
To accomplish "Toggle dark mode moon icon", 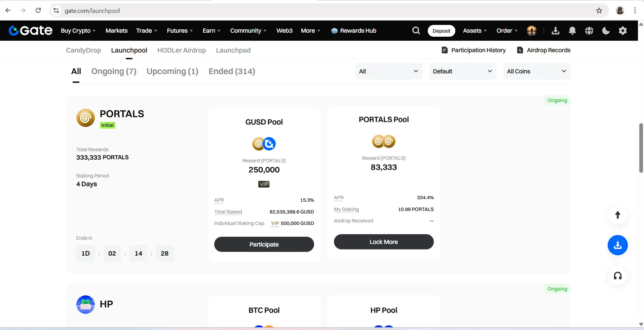I will 606,31.
